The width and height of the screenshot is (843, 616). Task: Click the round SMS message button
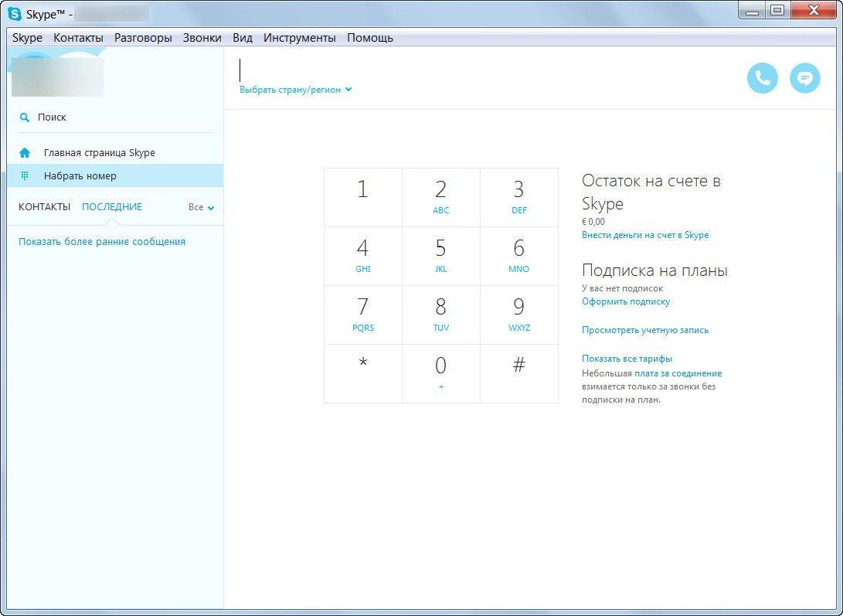tap(805, 78)
